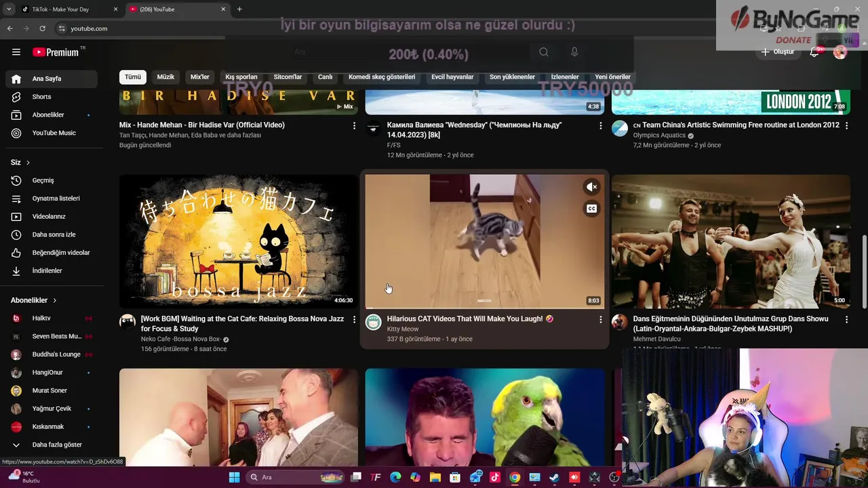Image resolution: width=868 pixels, height=488 pixels.
Task: Open the HangiOnur subscription channel
Action: 52,373
